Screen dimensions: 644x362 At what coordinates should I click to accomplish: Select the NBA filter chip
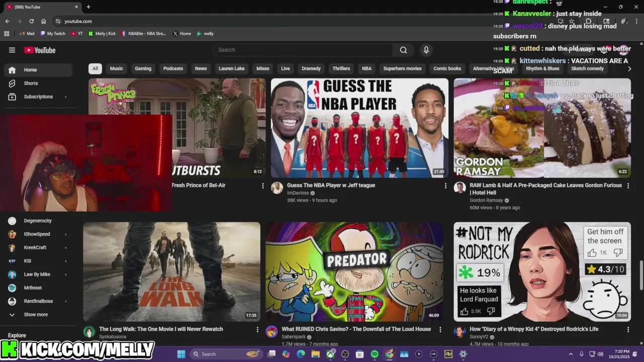(x=367, y=68)
